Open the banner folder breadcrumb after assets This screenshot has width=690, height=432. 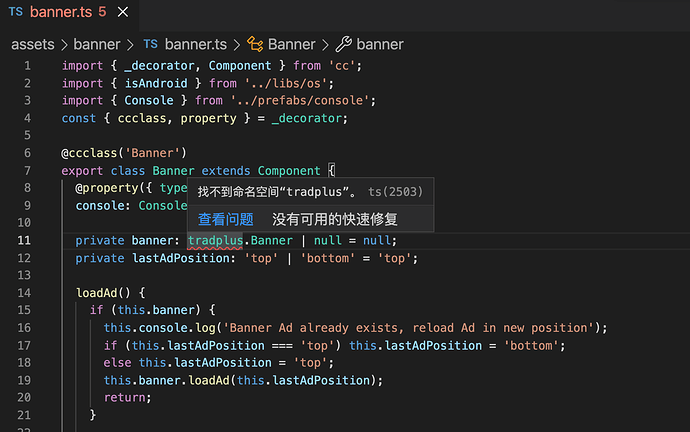coord(96,44)
